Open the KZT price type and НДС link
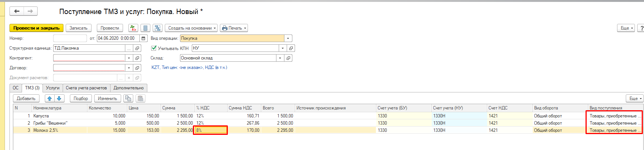644x150 pixels. [189, 67]
